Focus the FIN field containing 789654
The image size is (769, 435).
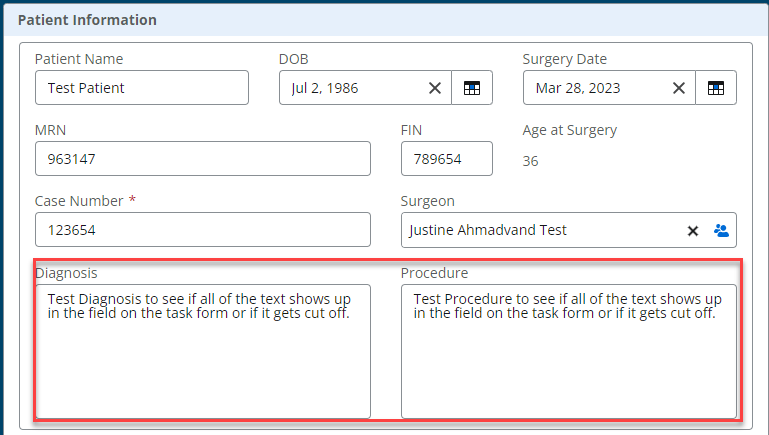446,159
